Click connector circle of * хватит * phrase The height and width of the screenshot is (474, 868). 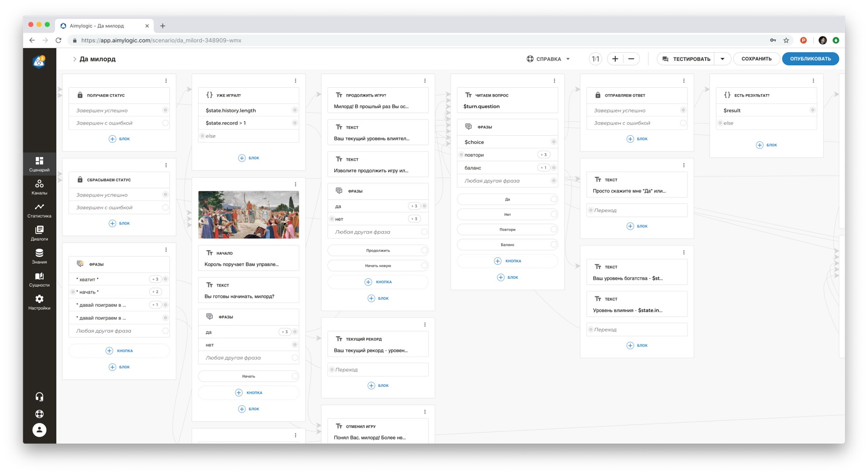(166, 279)
